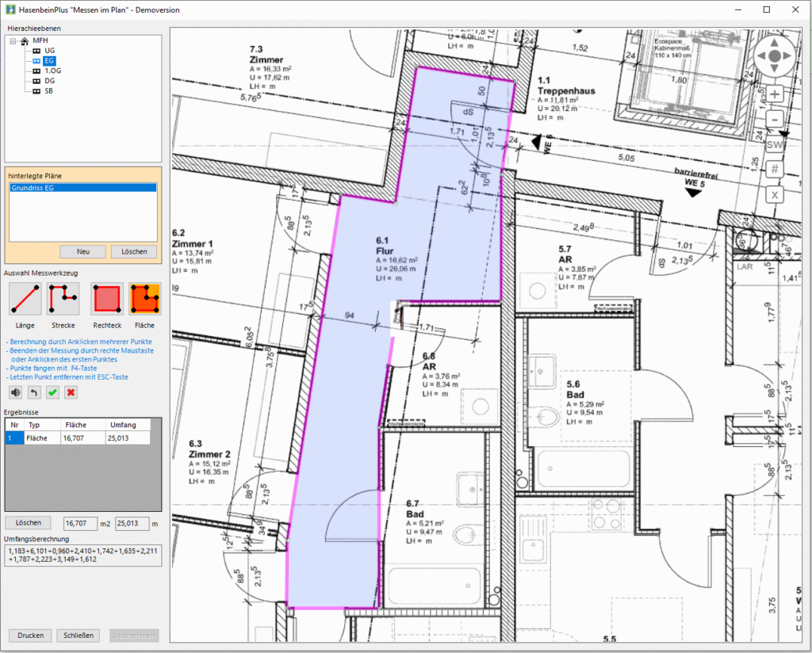The height and width of the screenshot is (653, 812).
Task: Click the Fläche column header
Action: [x=82, y=425]
